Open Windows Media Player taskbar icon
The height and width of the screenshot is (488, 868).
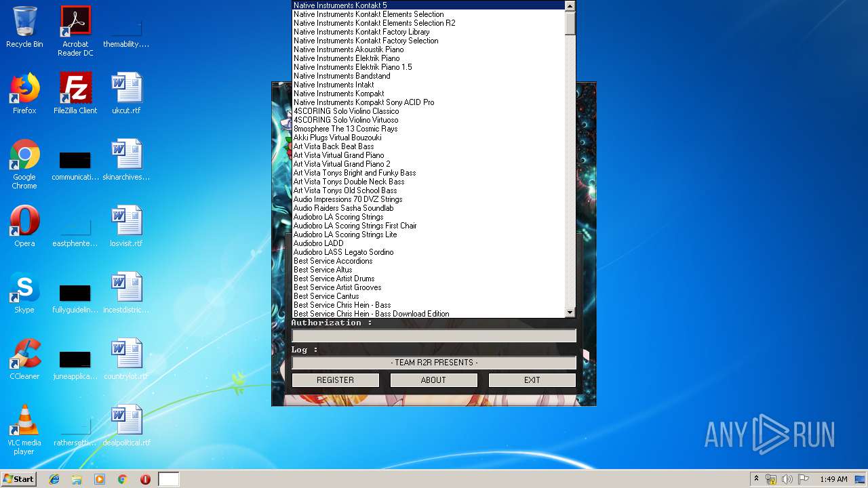(100, 479)
